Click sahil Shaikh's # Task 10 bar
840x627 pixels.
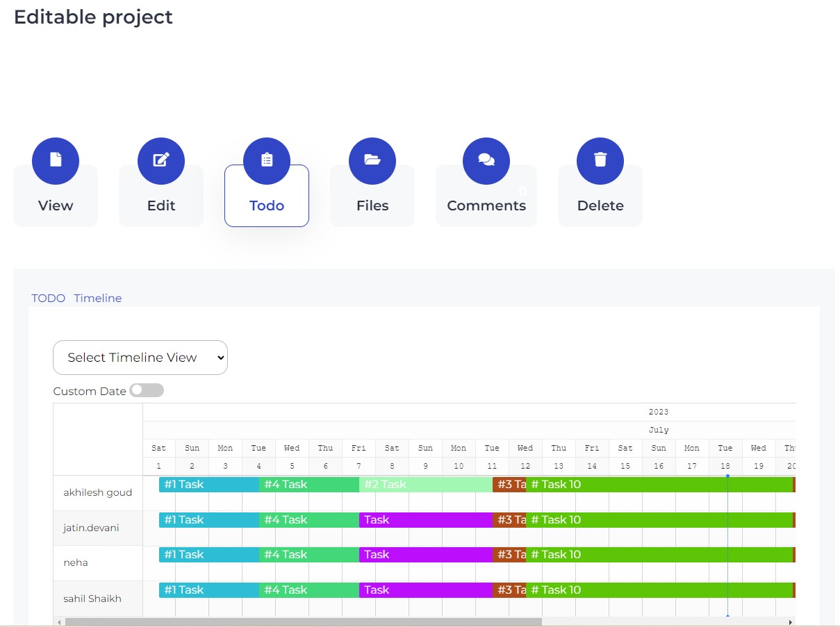[659, 590]
